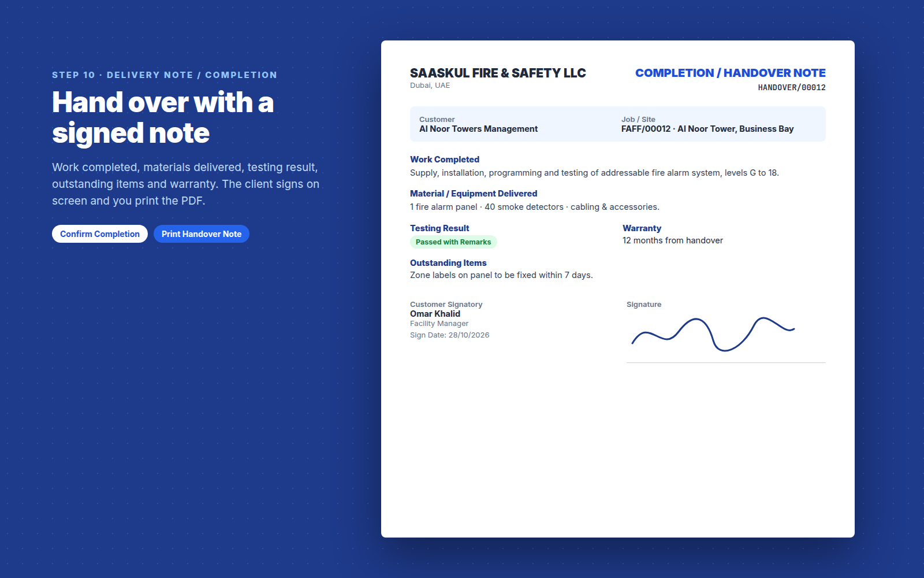Viewport: 924px width, 578px height.
Task: Click the SAASKUL FIRE & SAFETY LLC company name
Action: [x=498, y=73]
